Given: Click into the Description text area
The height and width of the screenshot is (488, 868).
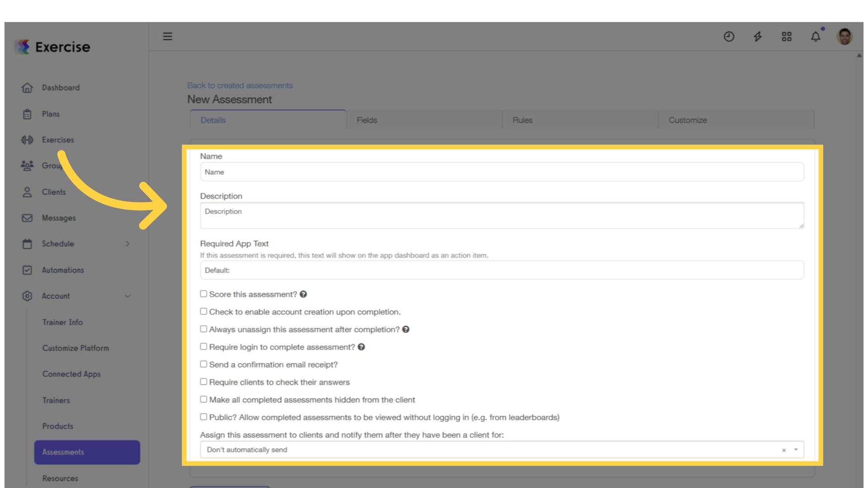Looking at the screenshot, I should [x=502, y=216].
